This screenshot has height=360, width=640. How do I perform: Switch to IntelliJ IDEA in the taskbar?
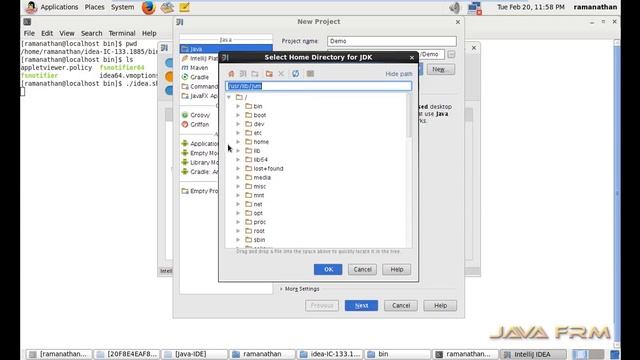[x=534, y=354]
